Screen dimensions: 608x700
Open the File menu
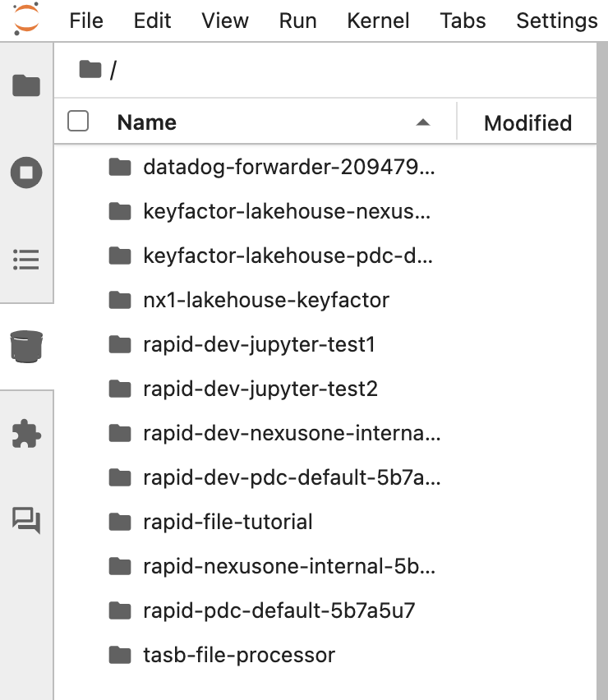coord(86,21)
